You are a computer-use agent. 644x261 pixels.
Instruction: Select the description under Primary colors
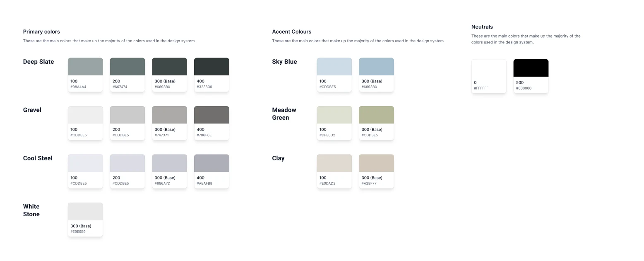(x=109, y=41)
